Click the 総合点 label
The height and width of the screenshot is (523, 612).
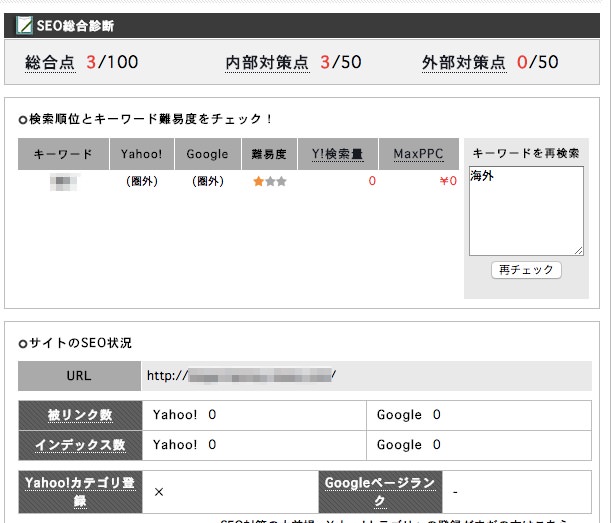(50, 62)
